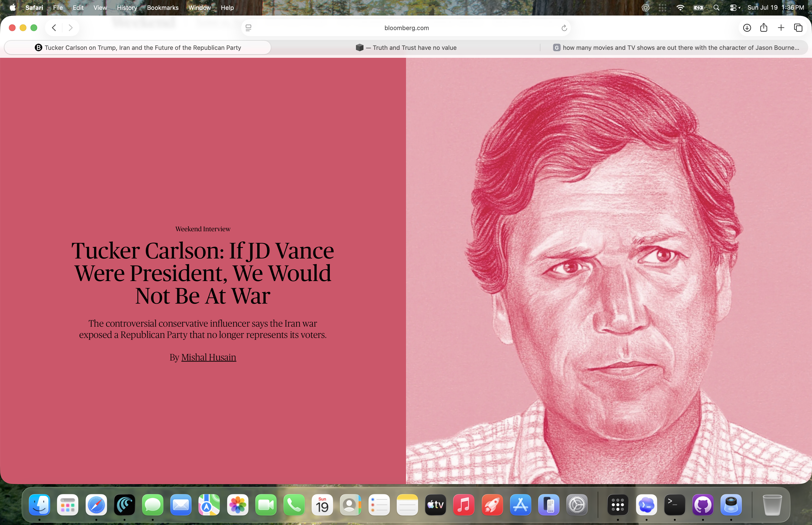Click the date and time in menu bar
The width and height of the screenshot is (812, 525).
coord(776,7)
